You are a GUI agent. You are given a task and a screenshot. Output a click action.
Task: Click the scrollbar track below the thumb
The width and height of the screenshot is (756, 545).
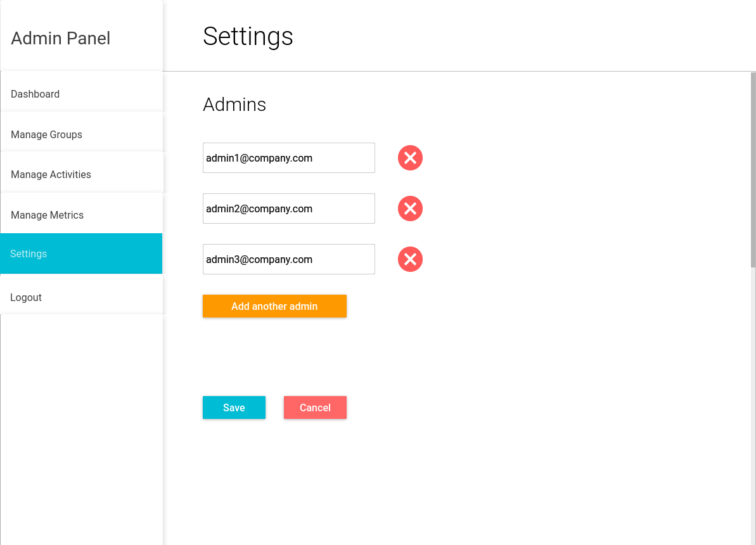click(x=753, y=406)
